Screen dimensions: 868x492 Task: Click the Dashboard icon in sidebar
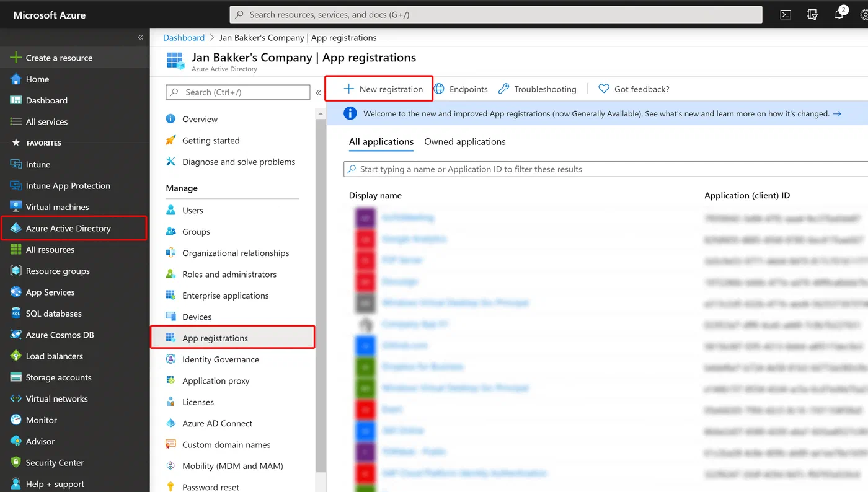point(15,100)
